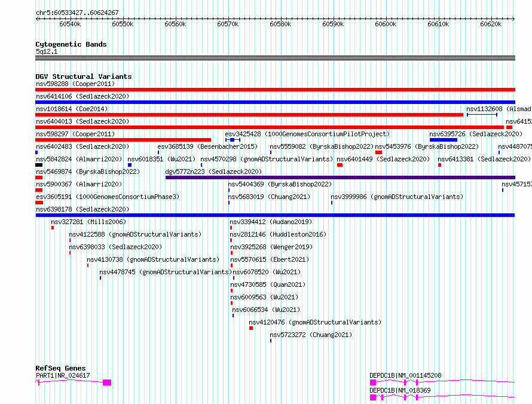Open nsv6018351 (Wu2021) variant
532x404 pixels.
coord(161,159)
